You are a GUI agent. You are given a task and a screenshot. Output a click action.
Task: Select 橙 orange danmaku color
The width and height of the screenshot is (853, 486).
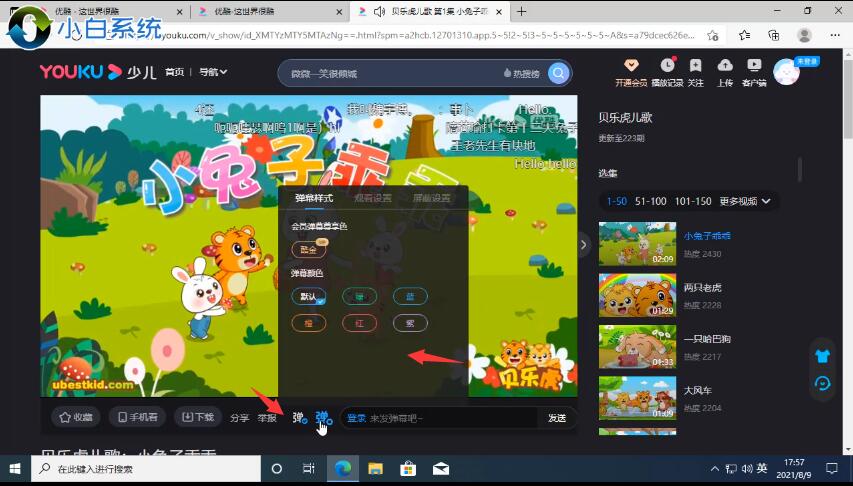(308, 323)
